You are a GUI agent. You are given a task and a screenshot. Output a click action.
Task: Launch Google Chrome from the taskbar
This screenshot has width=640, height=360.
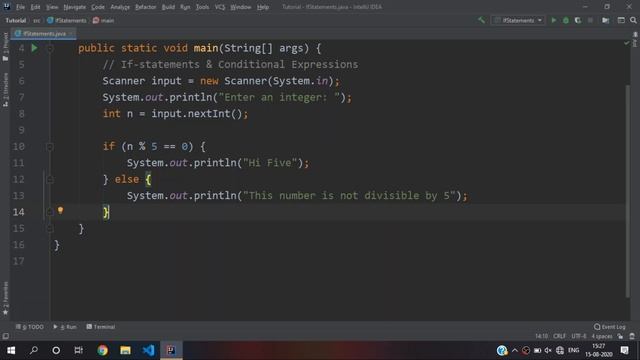tap(102, 350)
